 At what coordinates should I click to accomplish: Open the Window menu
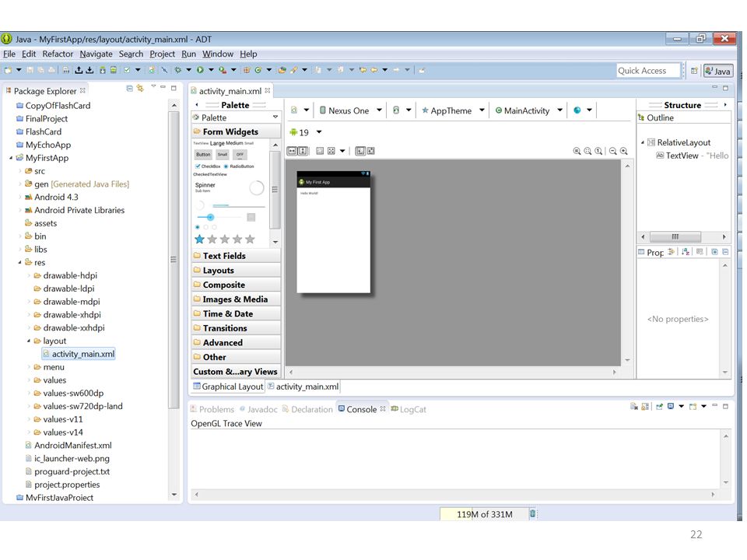[218, 54]
